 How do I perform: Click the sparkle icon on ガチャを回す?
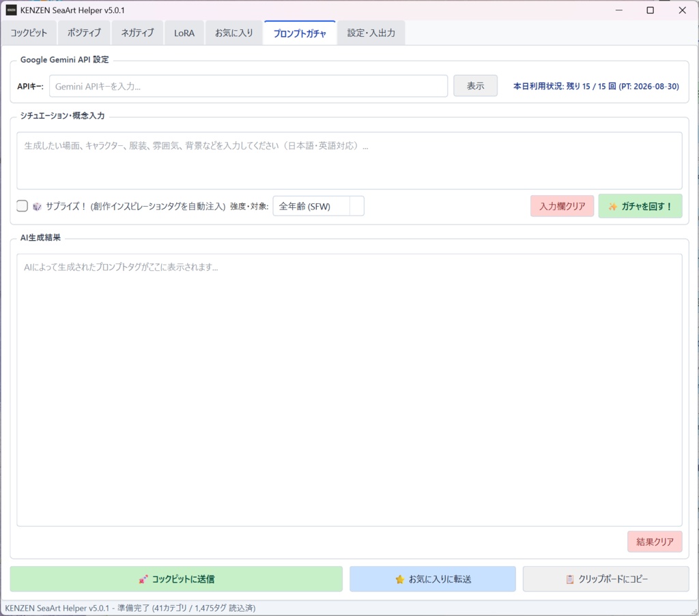coord(613,207)
